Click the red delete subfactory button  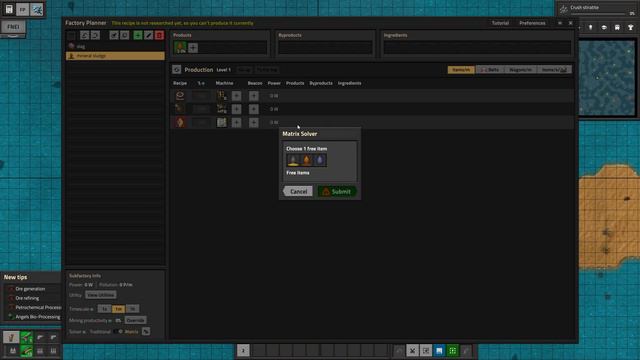coord(159,36)
